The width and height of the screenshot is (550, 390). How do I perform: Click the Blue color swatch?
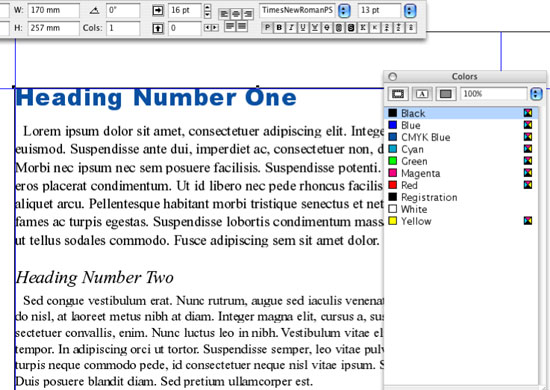coord(393,125)
